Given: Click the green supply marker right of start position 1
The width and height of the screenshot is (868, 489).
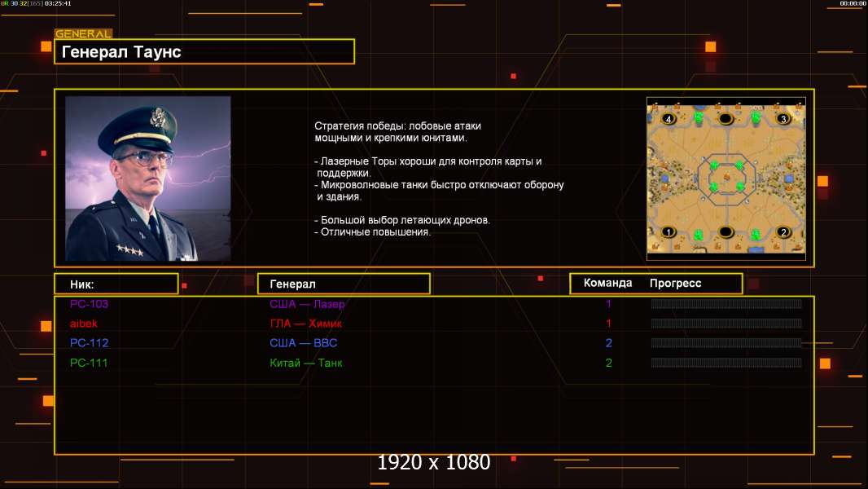Looking at the screenshot, I should click(x=699, y=236).
